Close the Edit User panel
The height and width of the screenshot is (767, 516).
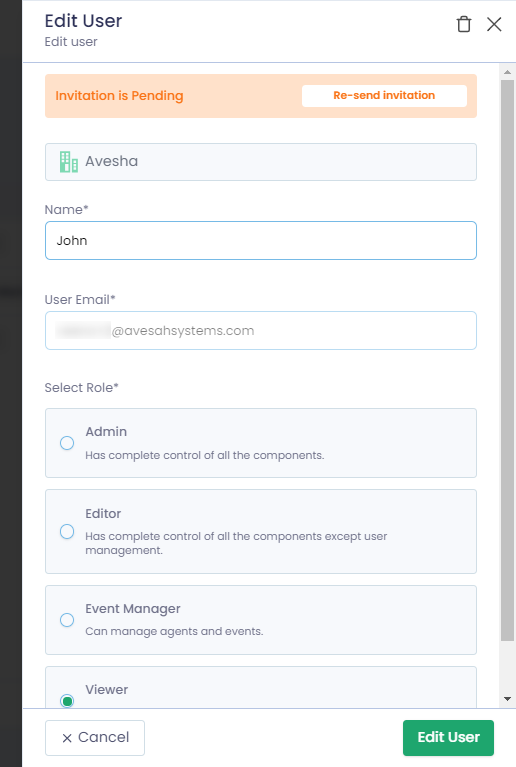[494, 24]
